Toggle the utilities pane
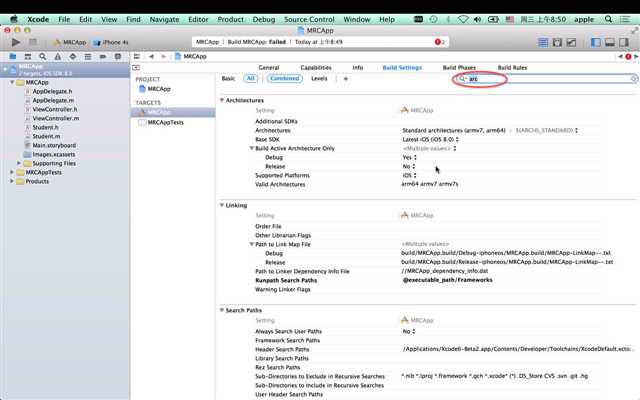Screen dimensions: 640x400 tap(624, 42)
